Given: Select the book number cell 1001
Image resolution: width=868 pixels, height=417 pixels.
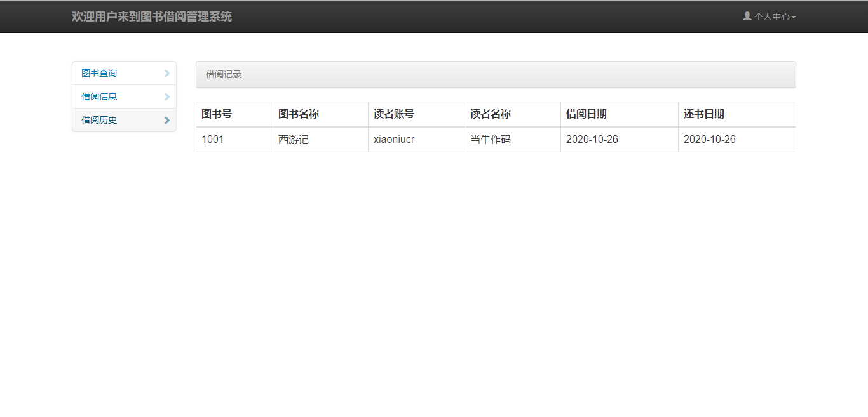Looking at the screenshot, I should 234,140.
